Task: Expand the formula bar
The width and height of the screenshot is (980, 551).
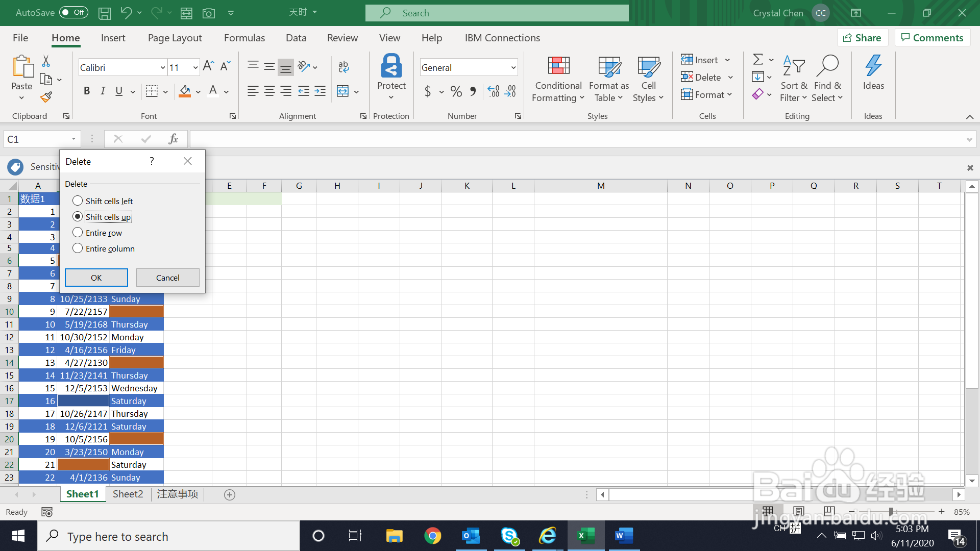Action: (969, 139)
